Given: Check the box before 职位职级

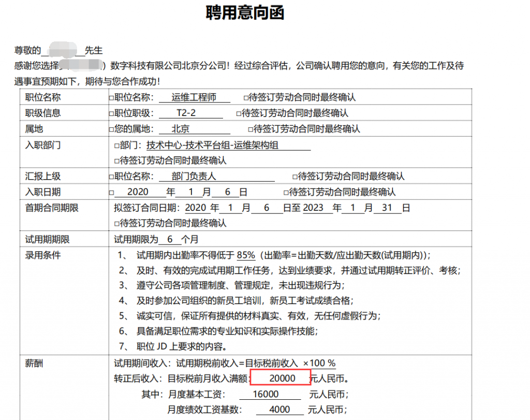Looking at the screenshot, I should tap(111, 113).
